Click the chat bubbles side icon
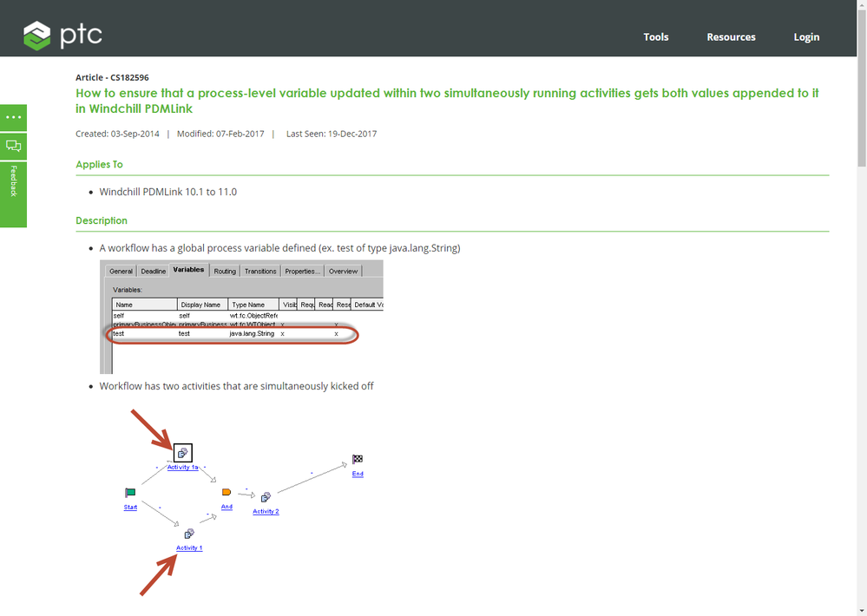Screen dimensions: 867x616 point(13,146)
